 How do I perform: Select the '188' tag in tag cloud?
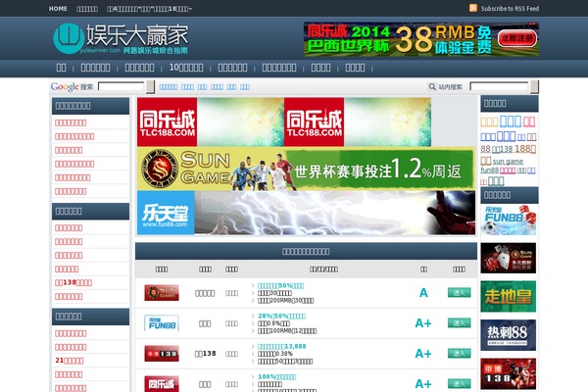(525, 149)
